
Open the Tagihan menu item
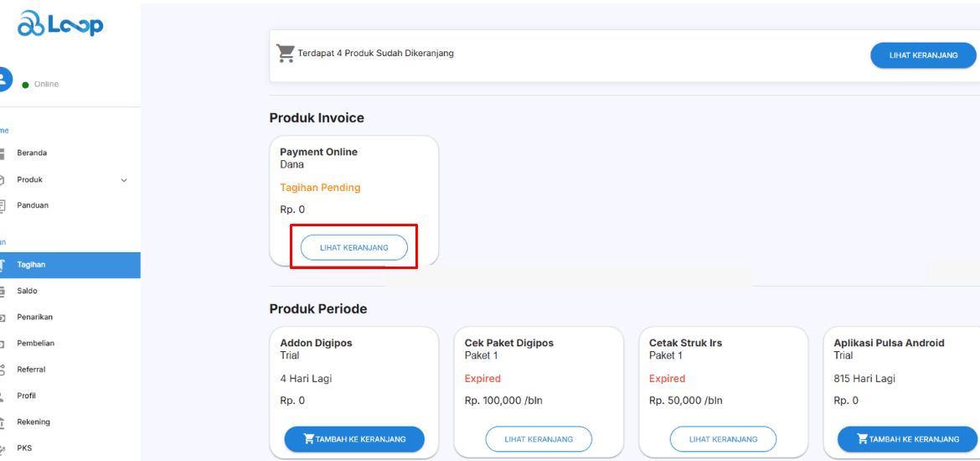(x=31, y=265)
